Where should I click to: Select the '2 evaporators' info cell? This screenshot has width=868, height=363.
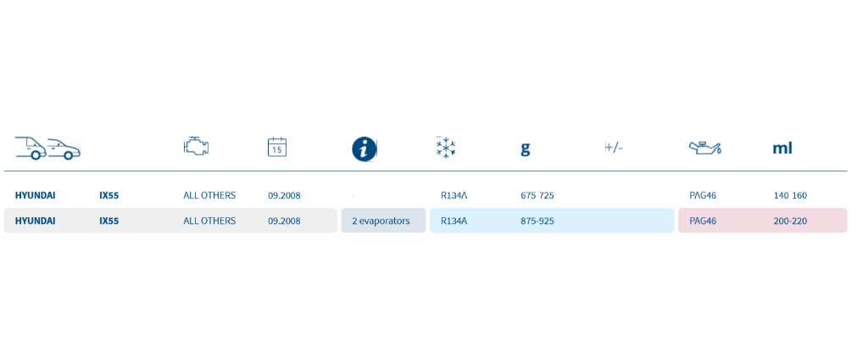pos(383,221)
